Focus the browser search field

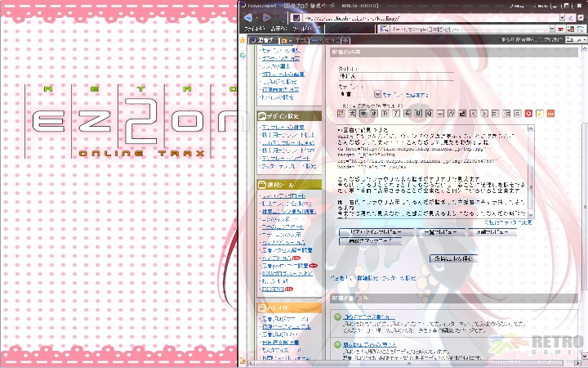point(469,29)
